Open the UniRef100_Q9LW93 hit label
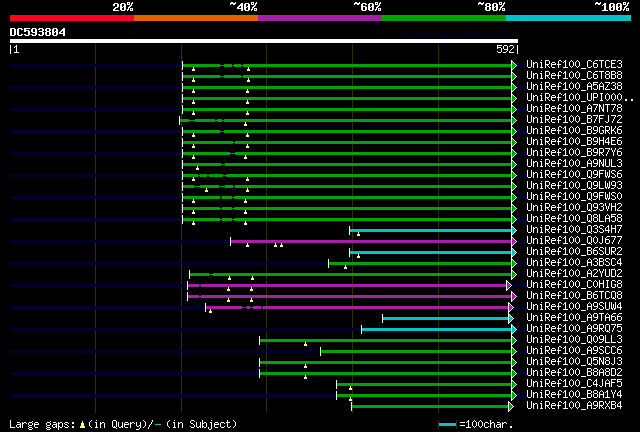 click(574, 186)
